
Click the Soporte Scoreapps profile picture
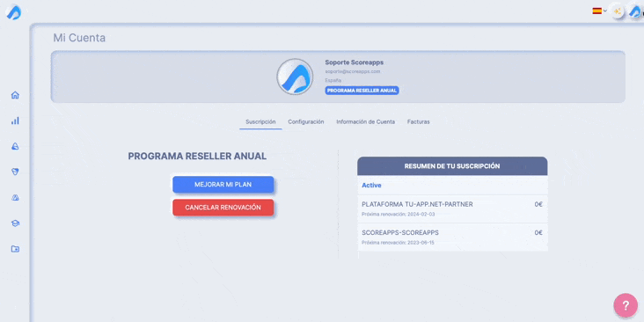point(295,77)
